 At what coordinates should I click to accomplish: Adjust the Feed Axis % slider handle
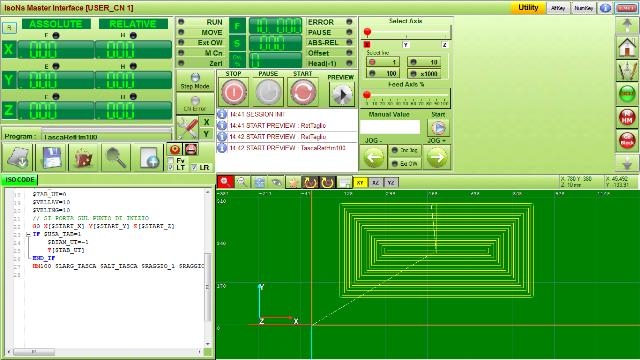[367, 95]
